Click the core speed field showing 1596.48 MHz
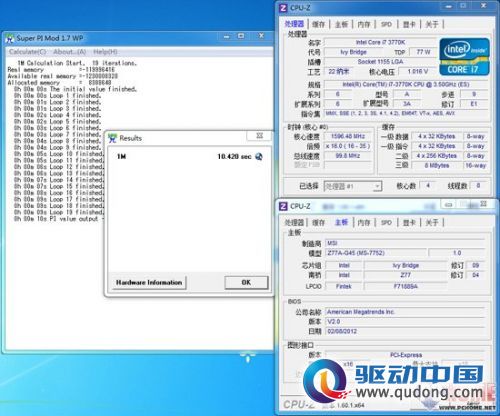The width and height of the screenshot is (500, 416). (x=348, y=136)
